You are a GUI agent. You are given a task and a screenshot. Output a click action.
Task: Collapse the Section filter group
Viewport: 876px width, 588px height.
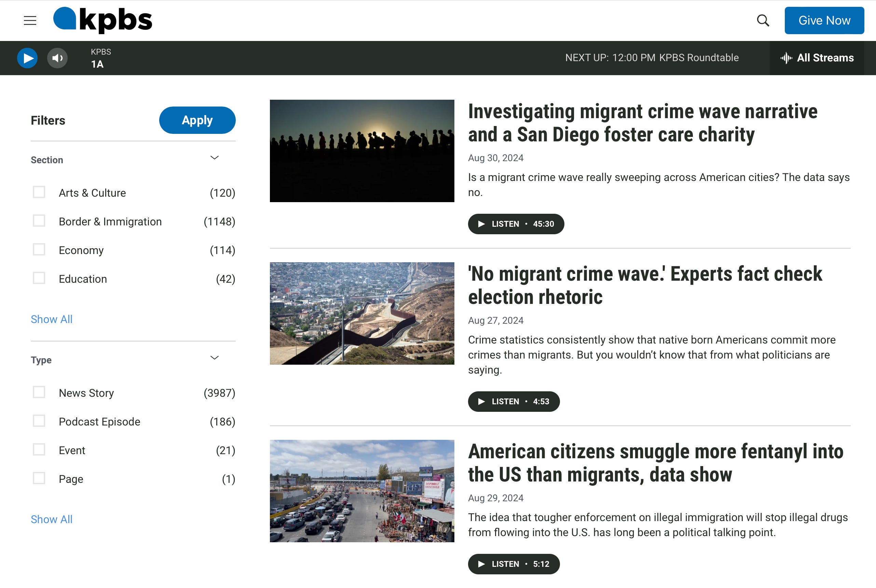point(214,158)
